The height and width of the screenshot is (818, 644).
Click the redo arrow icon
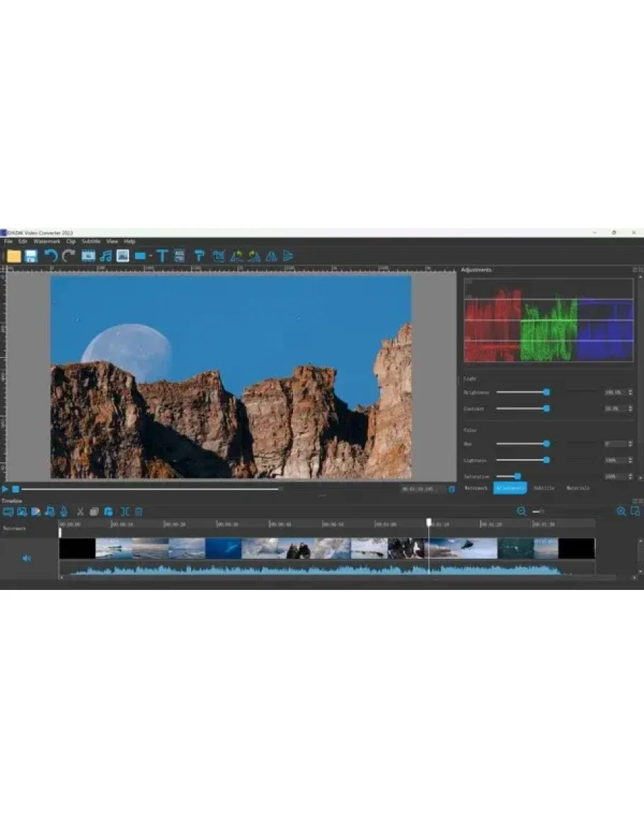click(x=69, y=256)
